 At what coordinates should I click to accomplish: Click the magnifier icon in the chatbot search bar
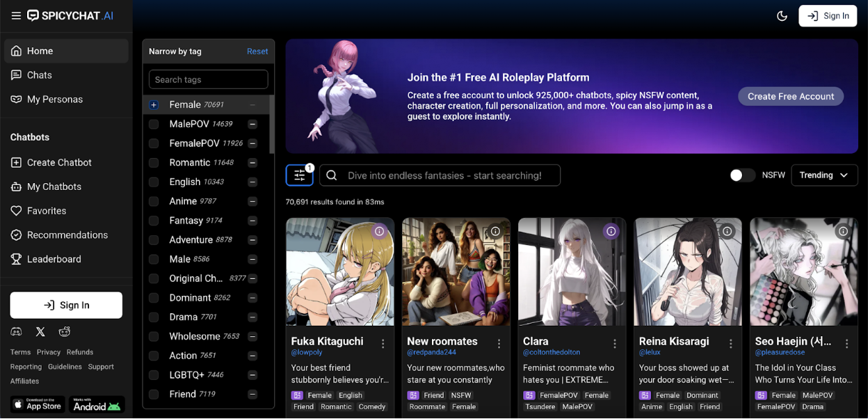(332, 175)
